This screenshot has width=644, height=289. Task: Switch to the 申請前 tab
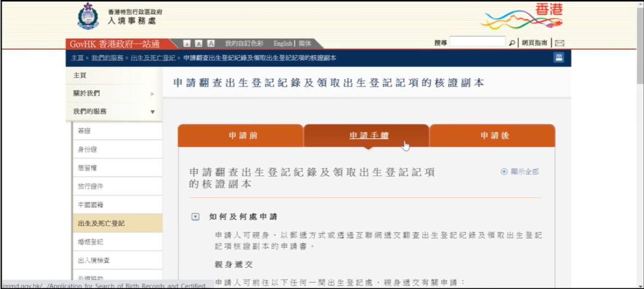pyautogui.click(x=243, y=136)
